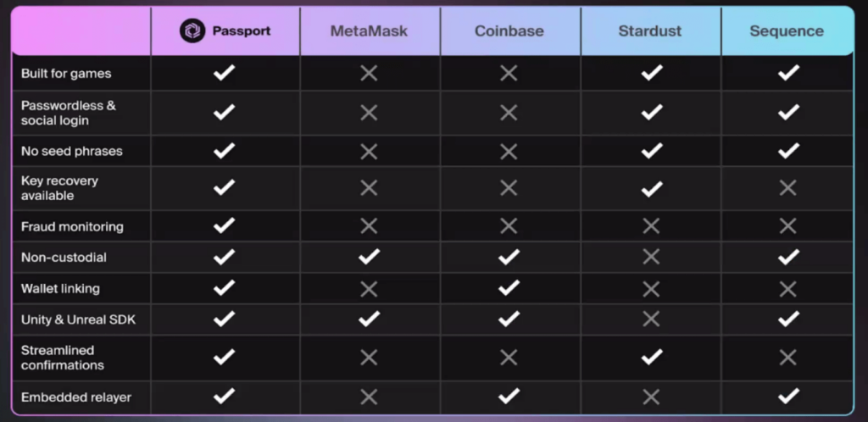Click the Passport logo icon
The height and width of the screenshot is (422, 868).
click(192, 31)
